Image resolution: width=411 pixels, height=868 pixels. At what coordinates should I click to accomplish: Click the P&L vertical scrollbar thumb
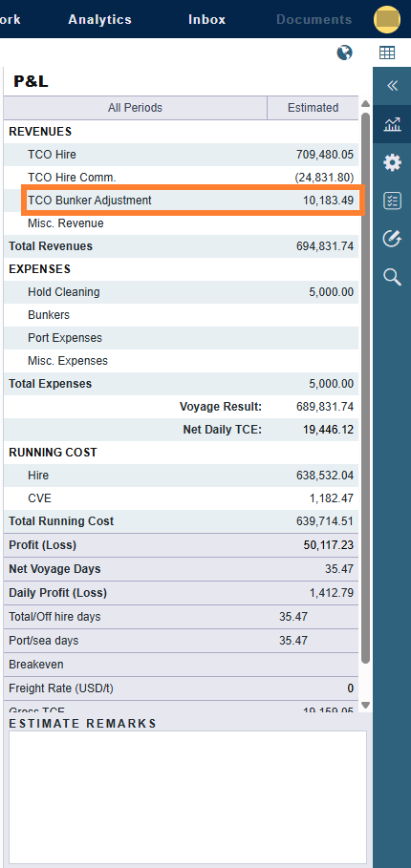[x=365, y=388]
